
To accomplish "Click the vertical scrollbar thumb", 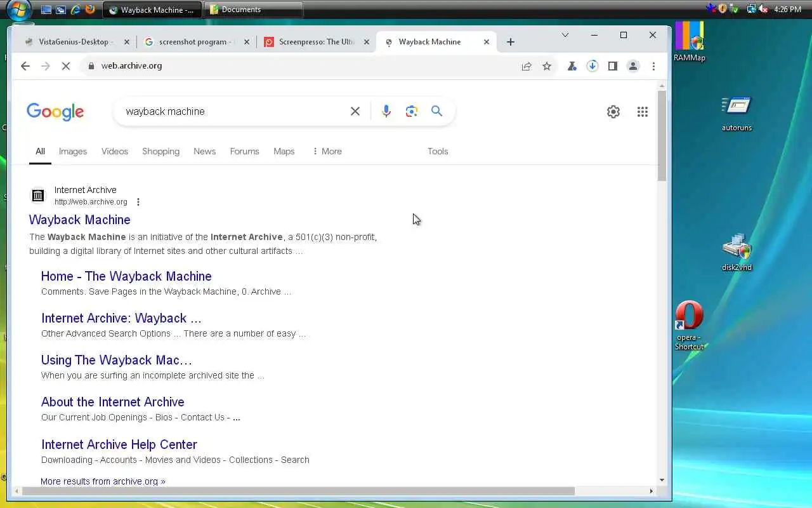I will tap(662, 135).
